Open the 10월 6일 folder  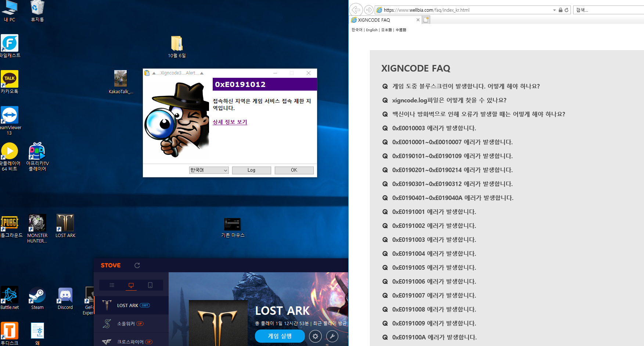[x=177, y=47]
